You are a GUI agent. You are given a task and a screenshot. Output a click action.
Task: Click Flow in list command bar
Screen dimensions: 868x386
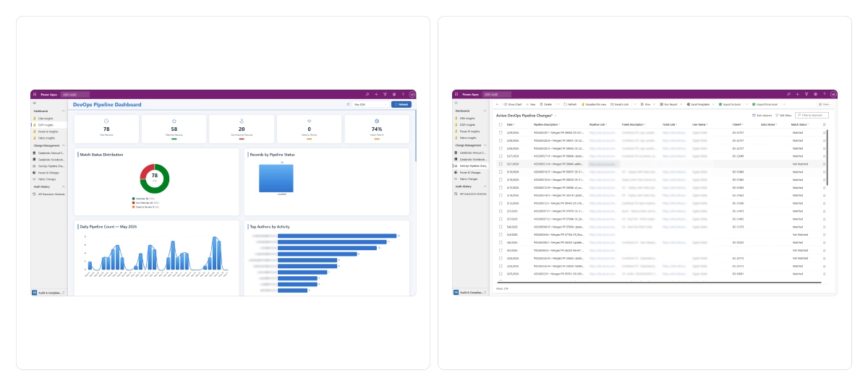645,104
